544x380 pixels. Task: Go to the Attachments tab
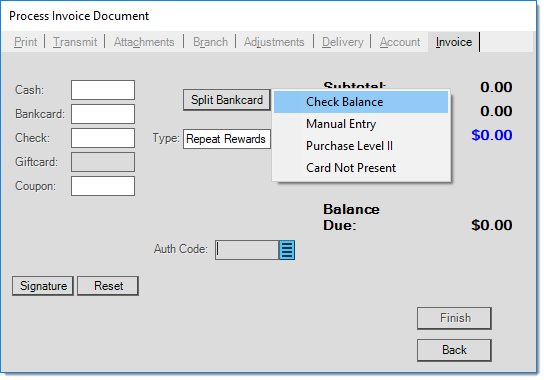coord(144,42)
